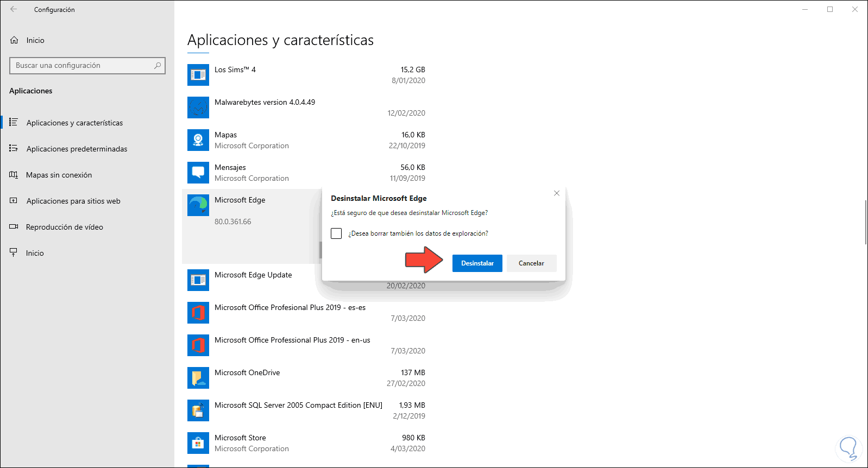Click the Edge version 80.0.361.66 text
This screenshot has width=868, height=468.
[232, 222]
